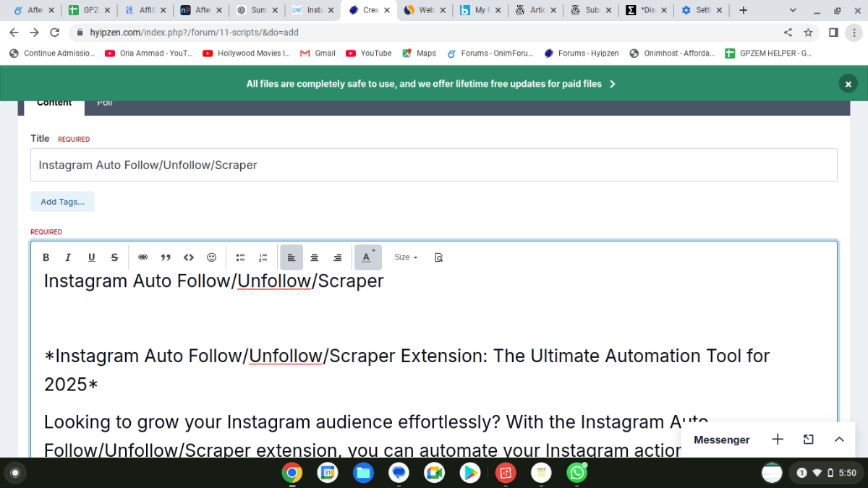Align text center

(x=315, y=257)
